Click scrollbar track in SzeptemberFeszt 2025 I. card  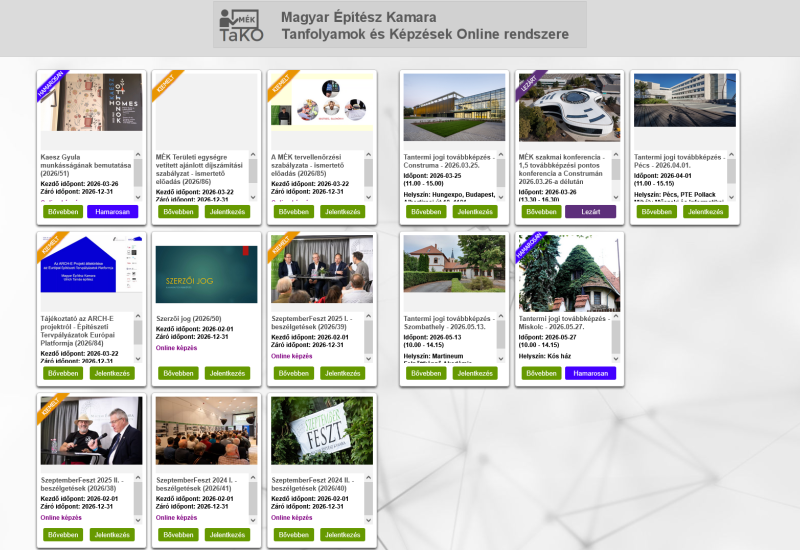click(367, 340)
